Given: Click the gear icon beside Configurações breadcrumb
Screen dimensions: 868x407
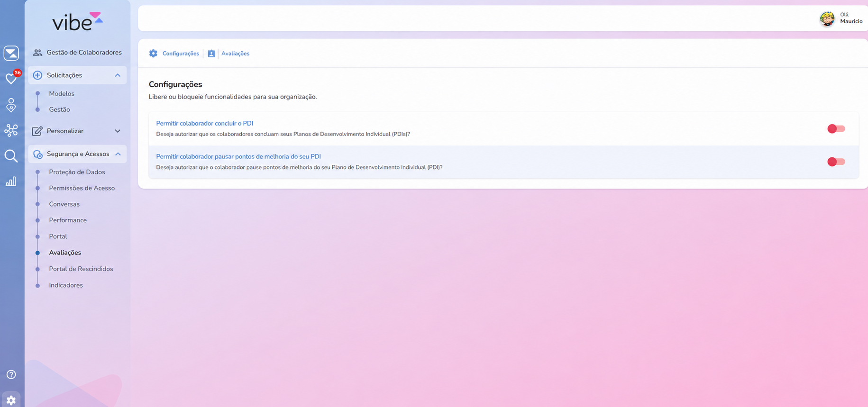Looking at the screenshot, I should click(x=153, y=54).
